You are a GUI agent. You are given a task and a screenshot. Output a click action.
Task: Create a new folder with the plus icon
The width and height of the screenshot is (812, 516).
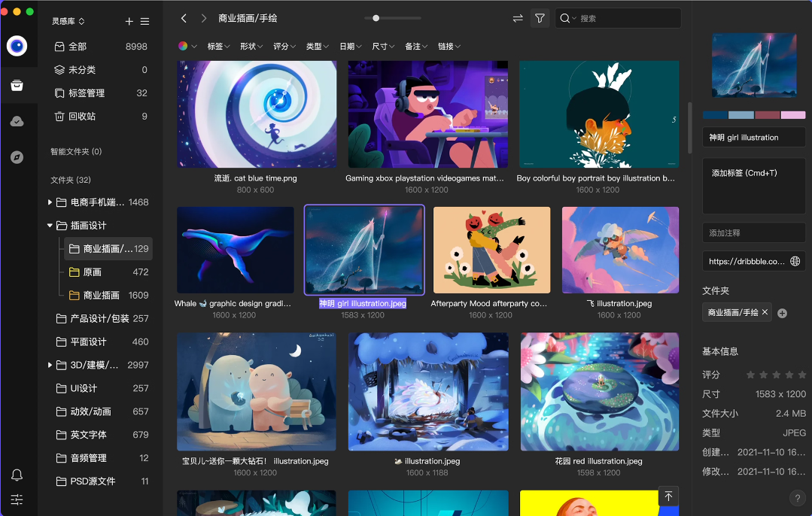point(128,22)
